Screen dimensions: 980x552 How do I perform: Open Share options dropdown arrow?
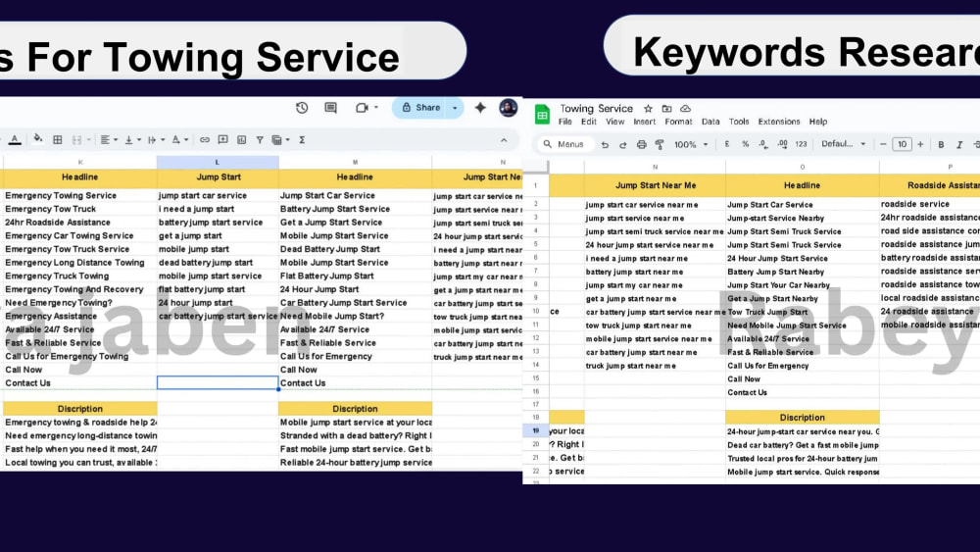455,108
